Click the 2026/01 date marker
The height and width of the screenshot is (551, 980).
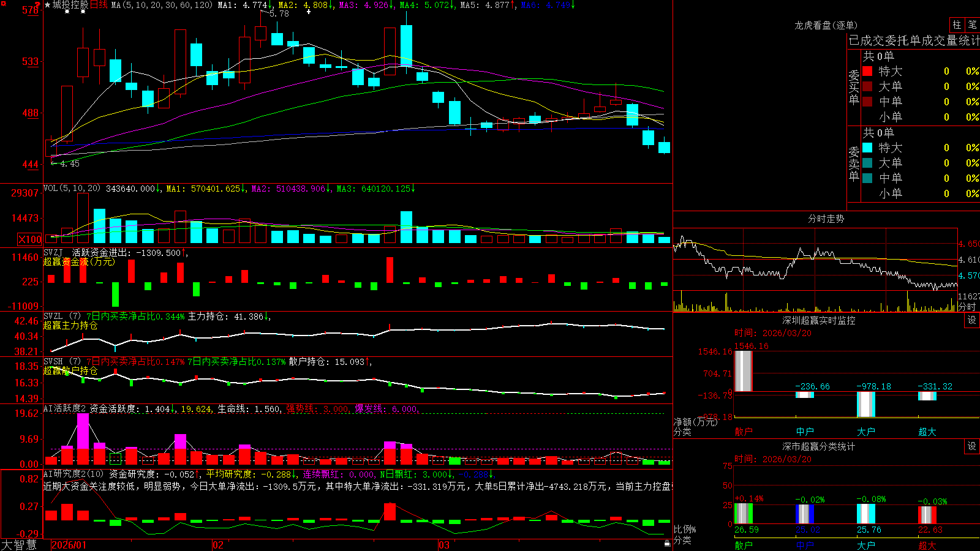pos(69,545)
